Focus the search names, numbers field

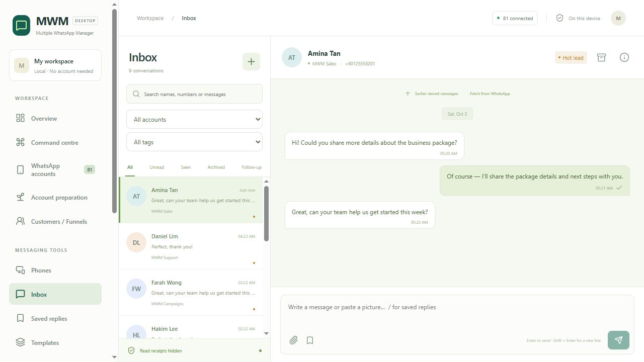[x=194, y=94]
